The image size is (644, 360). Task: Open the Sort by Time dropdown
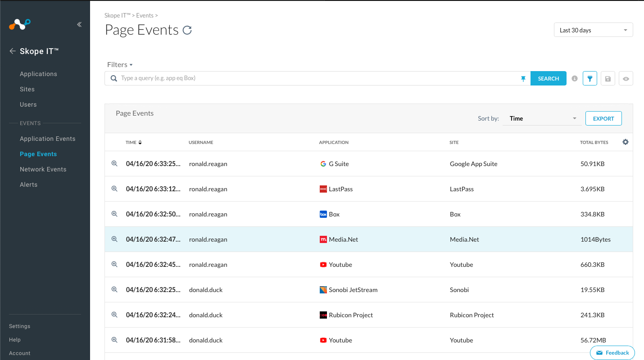tap(542, 118)
